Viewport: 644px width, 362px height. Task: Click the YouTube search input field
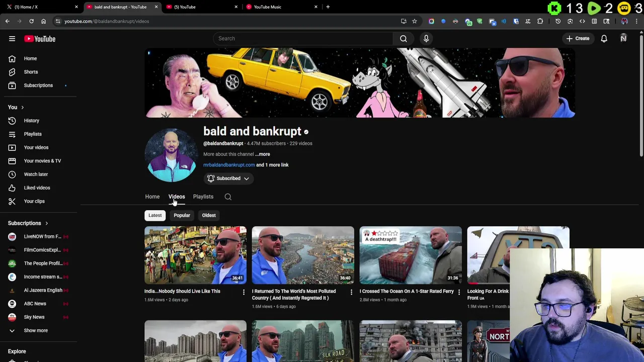point(303,38)
